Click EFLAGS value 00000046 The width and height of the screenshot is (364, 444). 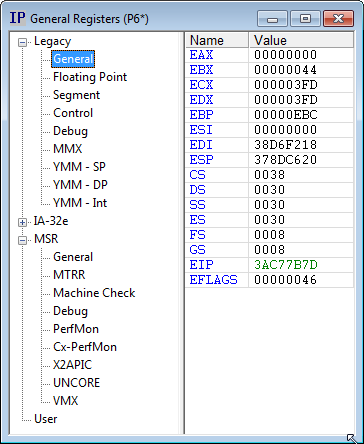coord(286,280)
